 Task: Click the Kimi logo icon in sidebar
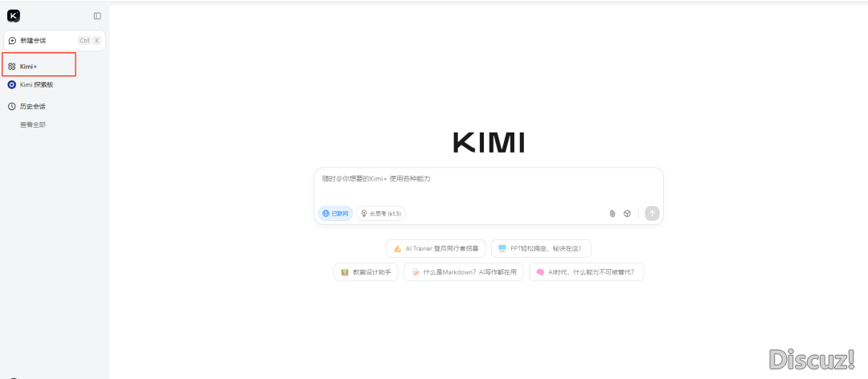click(x=14, y=16)
